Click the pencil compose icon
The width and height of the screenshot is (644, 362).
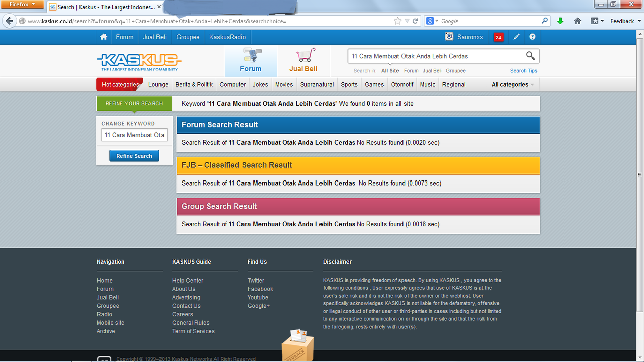point(516,37)
